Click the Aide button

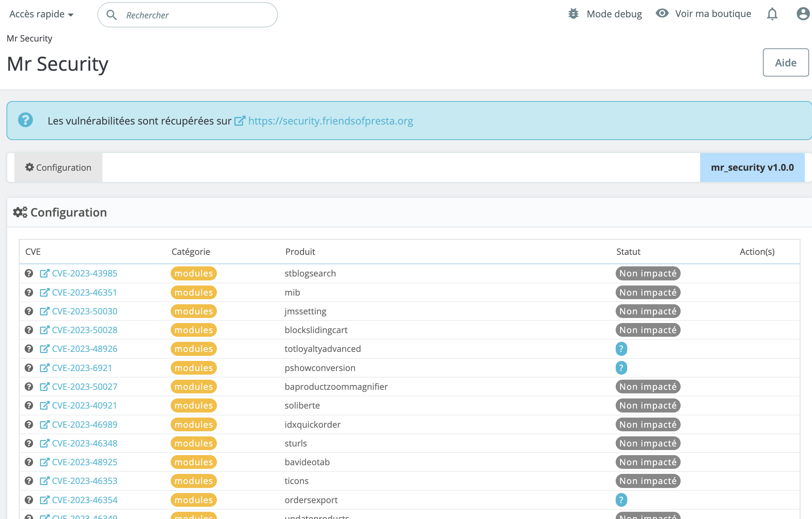tap(785, 62)
